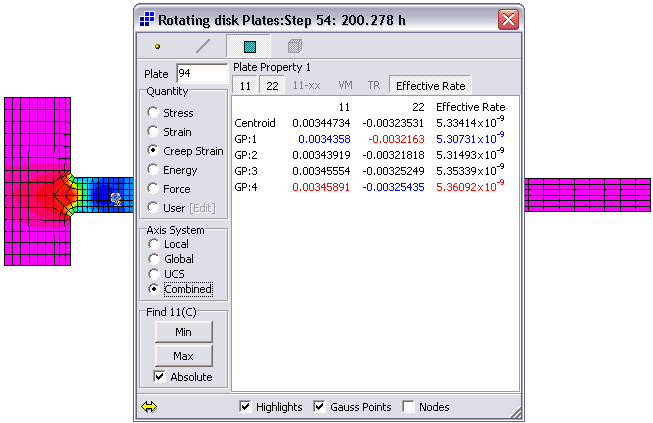The width and height of the screenshot is (653, 423).
Task: Select the node entity icon
Action: point(157,46)
